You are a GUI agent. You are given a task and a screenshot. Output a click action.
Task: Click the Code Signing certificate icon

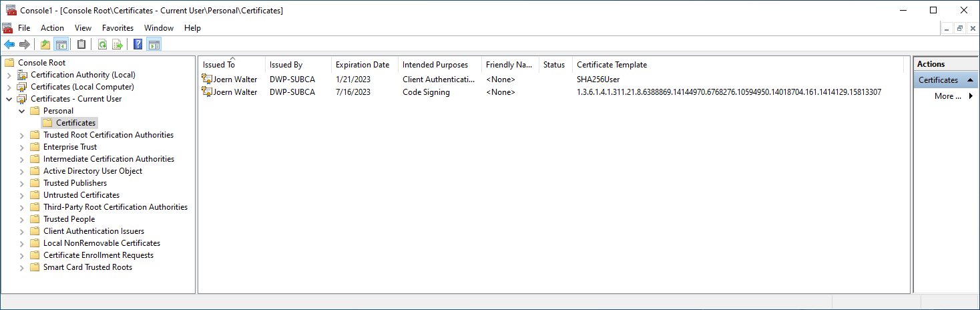tap(207, 92)
